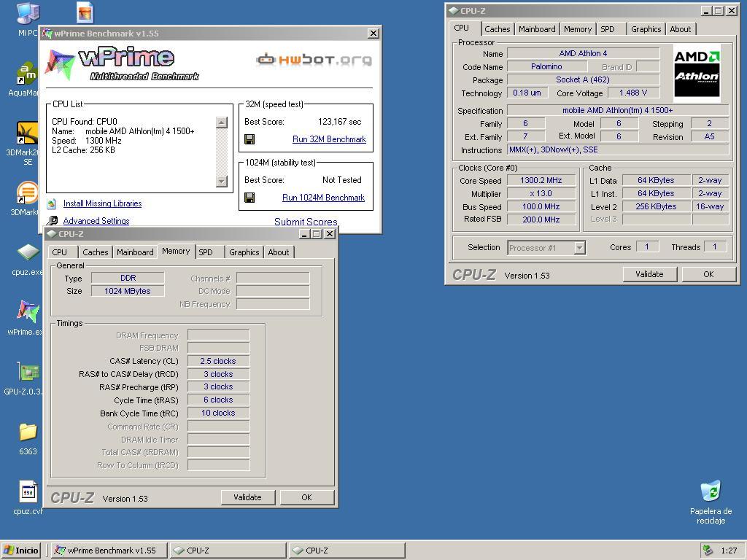Screen dimensions: 747x560
Task: Open GPU-Z.0.3 desktop icon
Action: tap(28, 372)
